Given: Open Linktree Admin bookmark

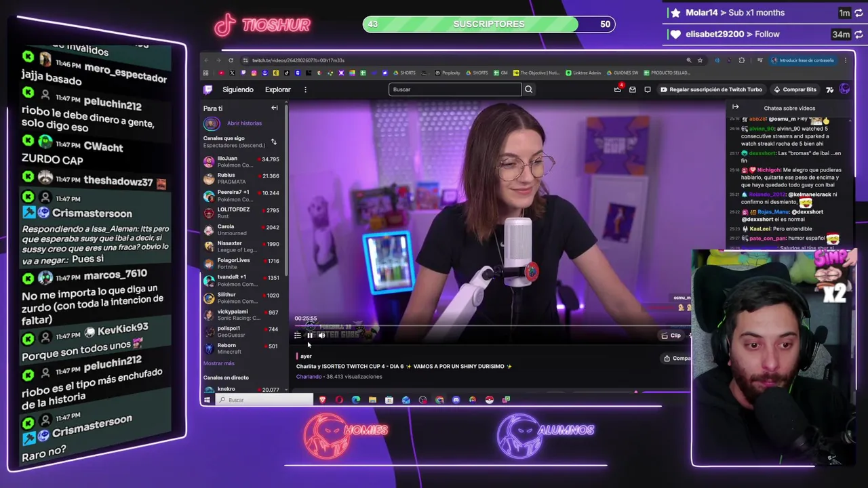Looking at the screenshot, I should [x=583, y=73].
